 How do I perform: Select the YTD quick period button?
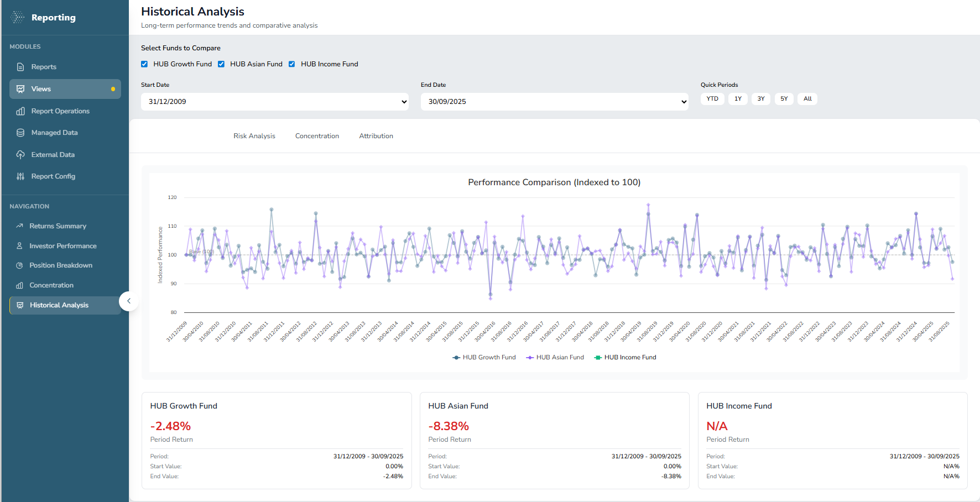712,99
